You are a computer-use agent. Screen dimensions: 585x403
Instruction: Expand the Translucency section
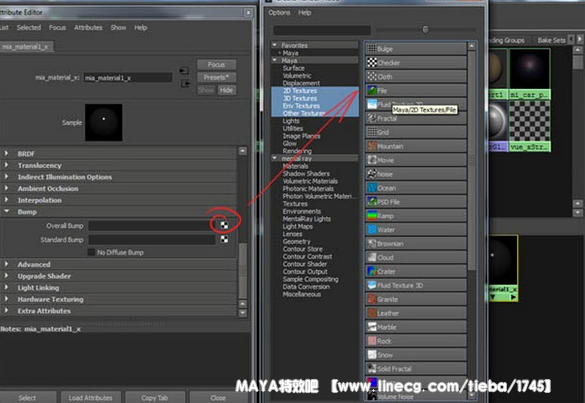tap(6, 165)
